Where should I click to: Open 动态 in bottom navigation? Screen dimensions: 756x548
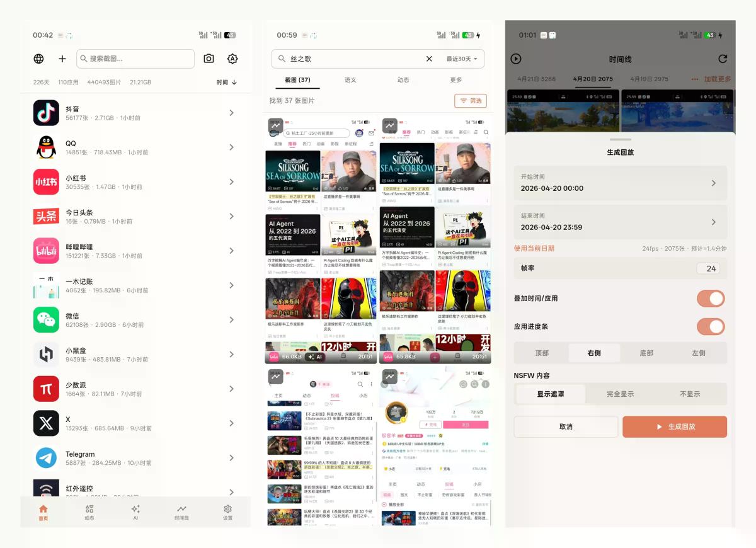pyautogui.click(x=89, y=512)
